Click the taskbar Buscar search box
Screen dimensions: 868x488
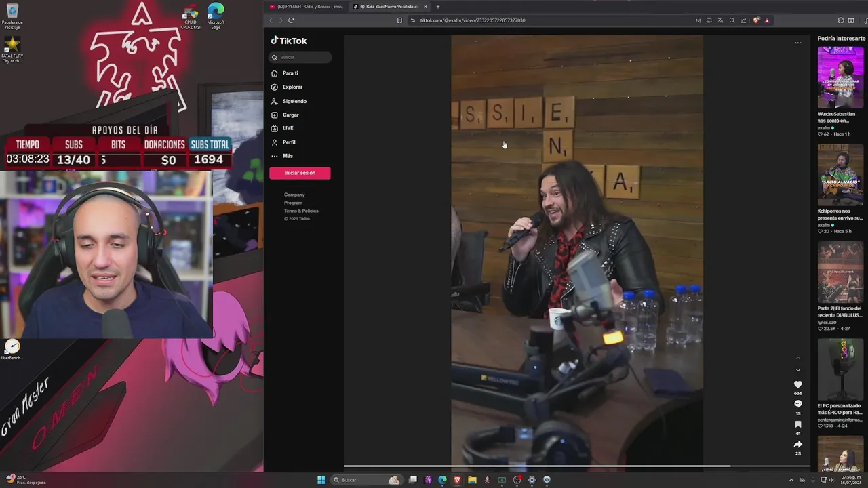(x=366, y=480)
